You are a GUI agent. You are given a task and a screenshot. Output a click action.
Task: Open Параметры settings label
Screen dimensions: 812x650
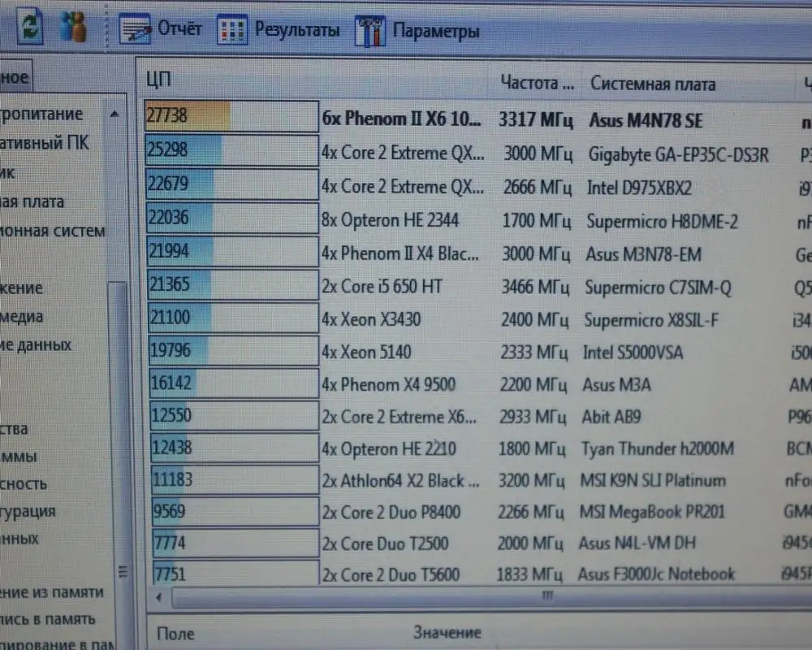436,32
